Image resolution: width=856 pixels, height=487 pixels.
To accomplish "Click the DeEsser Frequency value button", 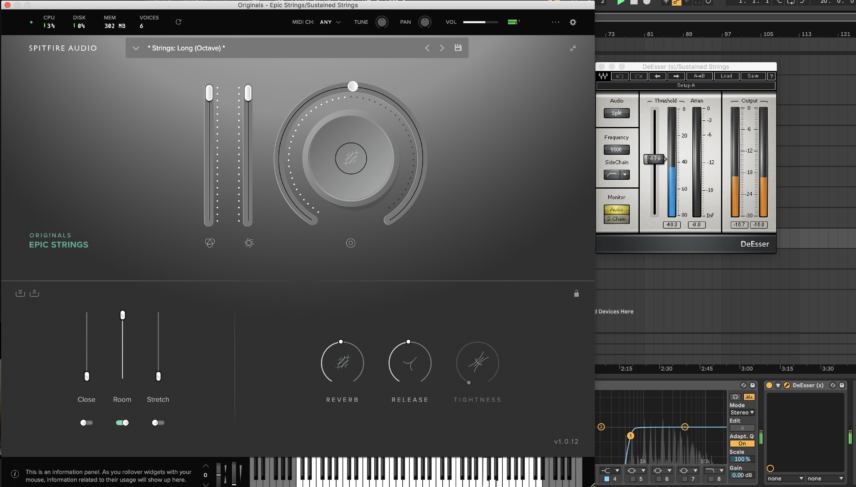I will click(616, 150).
